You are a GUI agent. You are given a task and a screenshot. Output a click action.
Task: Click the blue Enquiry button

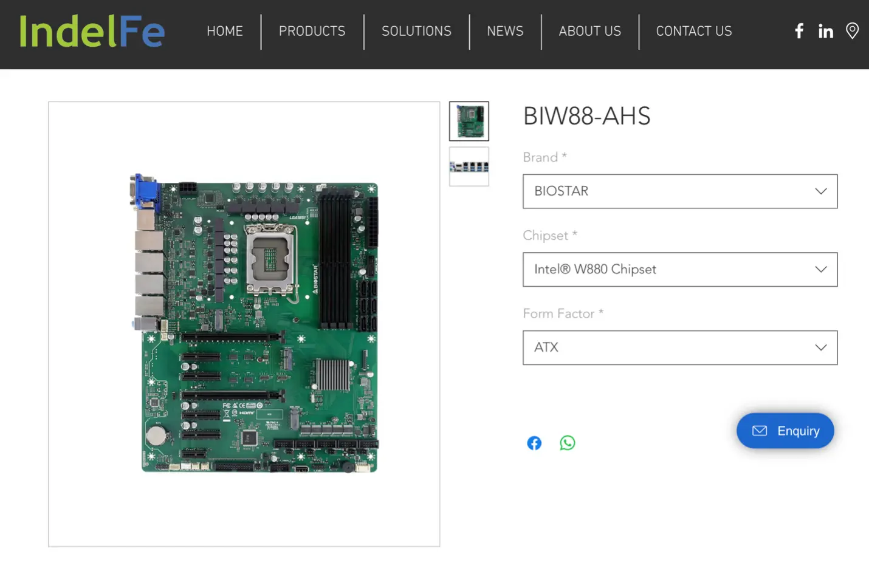coord(785,431)
